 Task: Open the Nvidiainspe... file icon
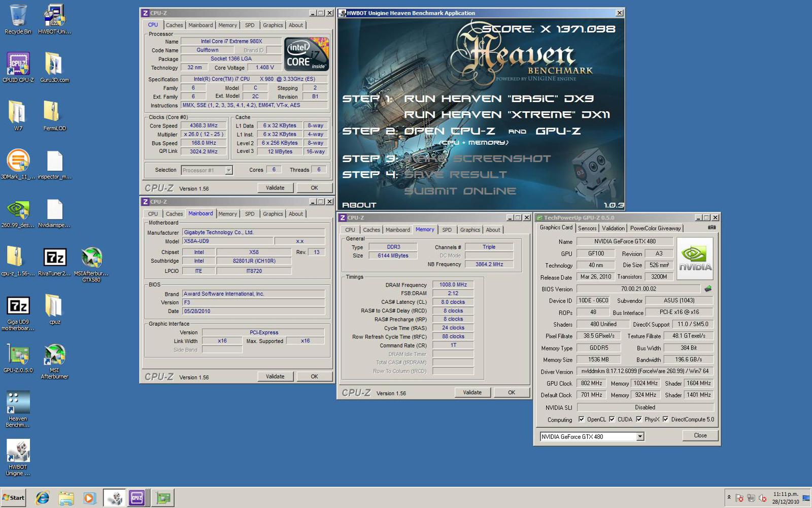(54, 212)
